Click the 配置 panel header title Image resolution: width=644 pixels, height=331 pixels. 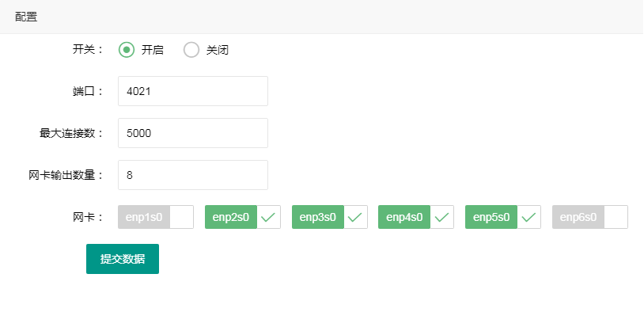[x=26, y=17]
